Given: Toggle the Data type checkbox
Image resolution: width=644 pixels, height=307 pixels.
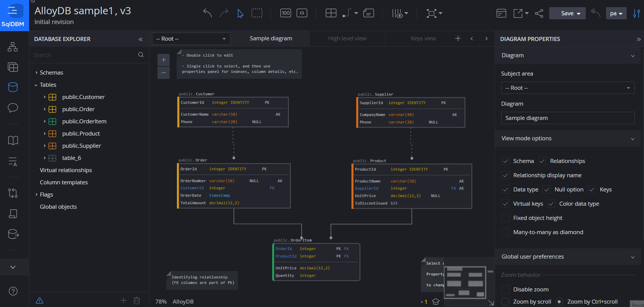Looking at the screenshot, I should click(x=505, y=190).
